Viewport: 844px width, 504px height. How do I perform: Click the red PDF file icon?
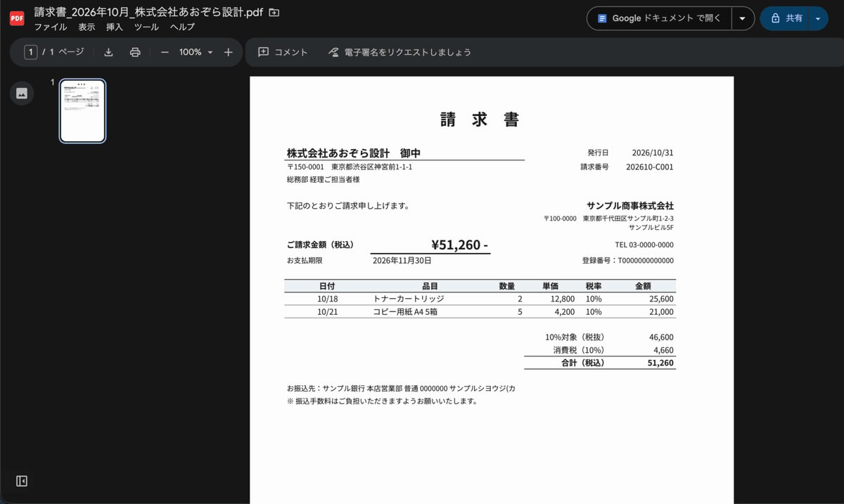click(17, 19)
